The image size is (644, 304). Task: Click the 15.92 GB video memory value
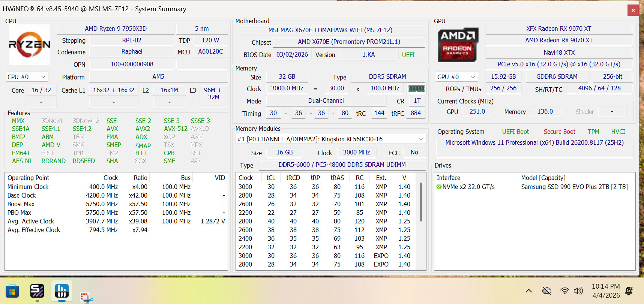[503, 77]
